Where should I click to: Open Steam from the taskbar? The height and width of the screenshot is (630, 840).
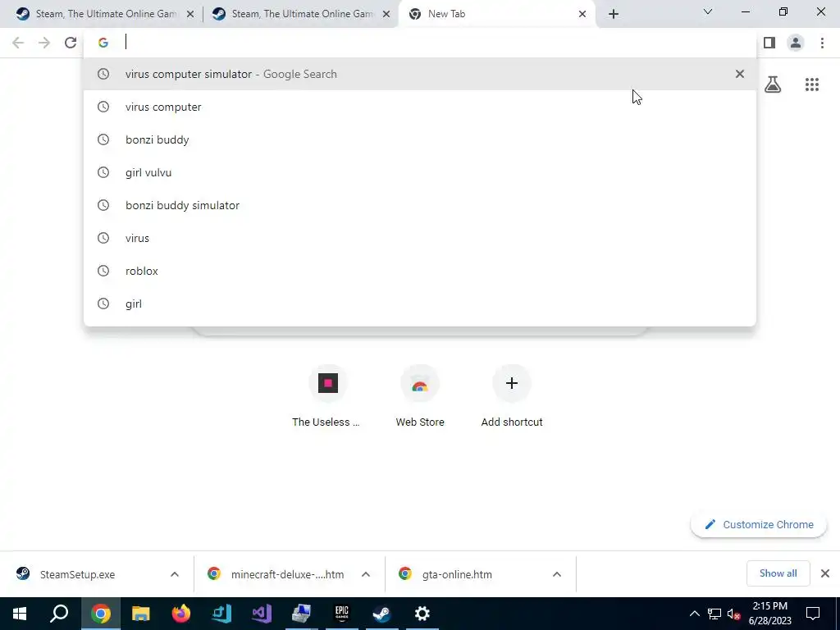pos(382,614)
